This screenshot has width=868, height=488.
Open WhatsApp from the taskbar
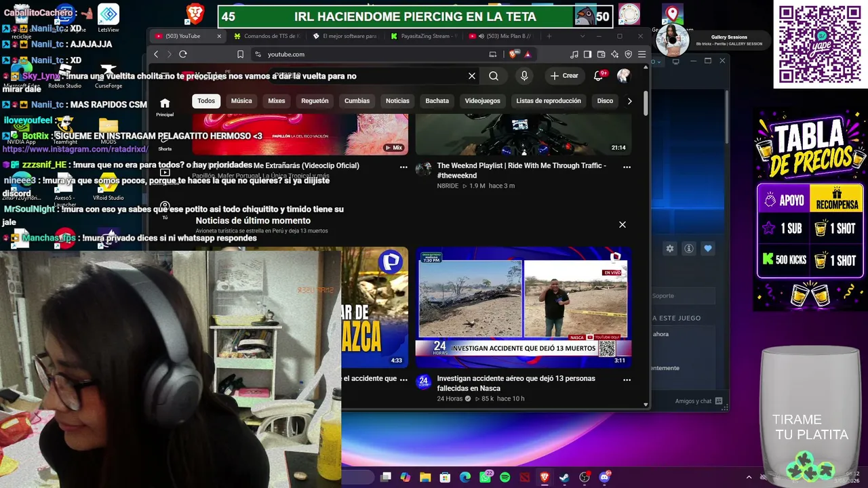click(x=486, y=477)
